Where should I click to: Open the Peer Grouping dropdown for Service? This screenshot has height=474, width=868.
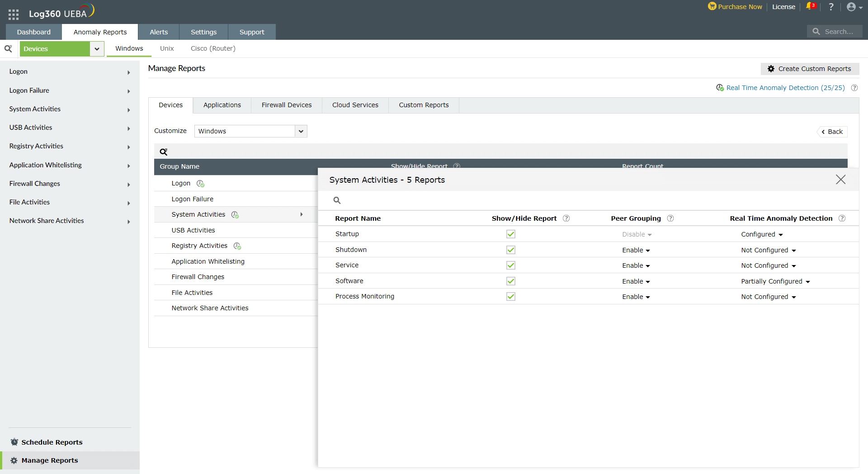click(636, 265)
